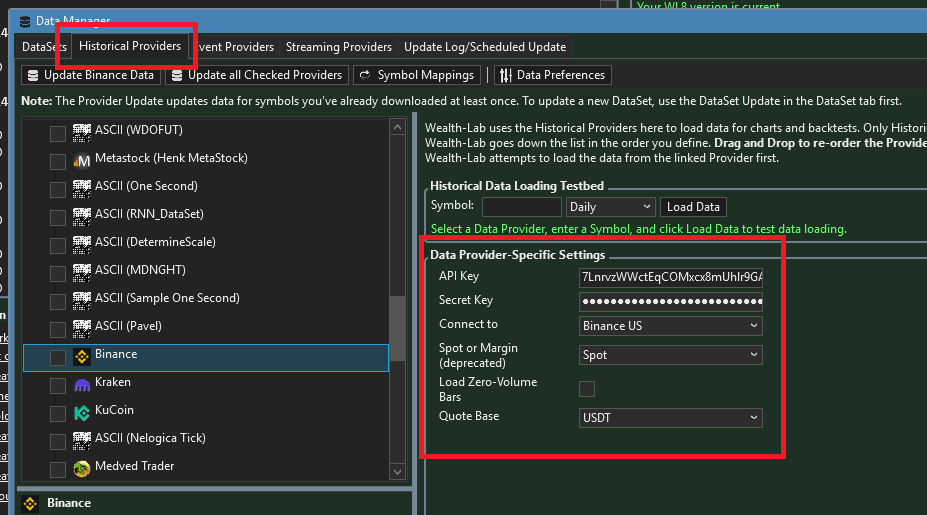Enable the Binance provider checkbox
The height and width of the screenshot is (515, 927).
point(58,357)
